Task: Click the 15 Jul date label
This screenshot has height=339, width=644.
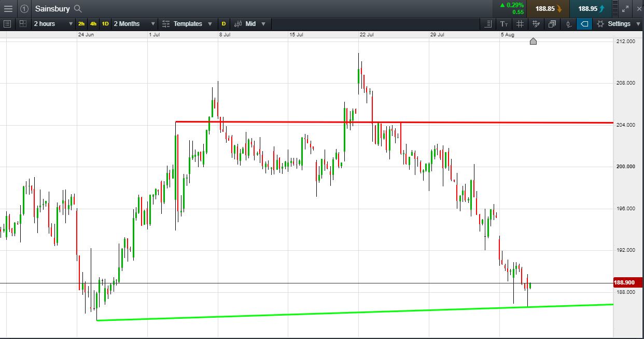Action: (296, 35)
